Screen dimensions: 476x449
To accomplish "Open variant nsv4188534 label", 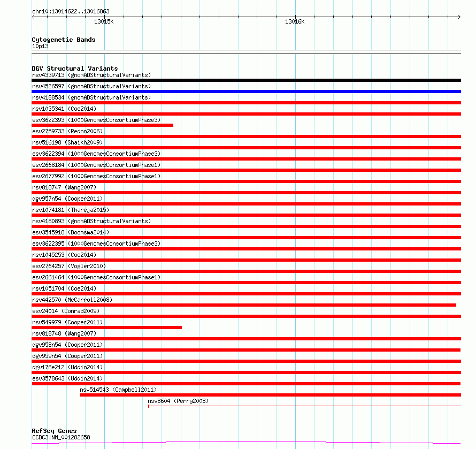I will tap(91, 97).
